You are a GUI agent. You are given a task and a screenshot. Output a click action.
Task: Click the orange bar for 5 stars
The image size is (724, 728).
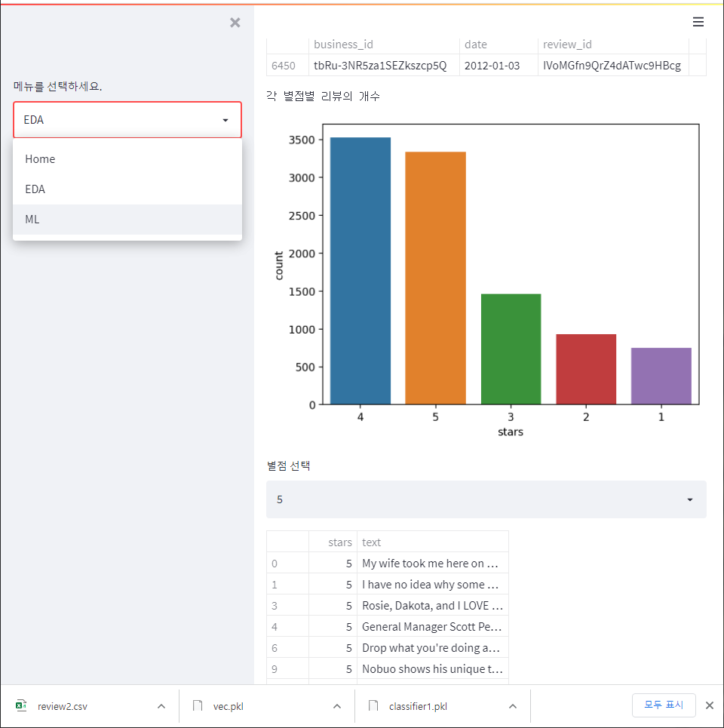(435, 278)
